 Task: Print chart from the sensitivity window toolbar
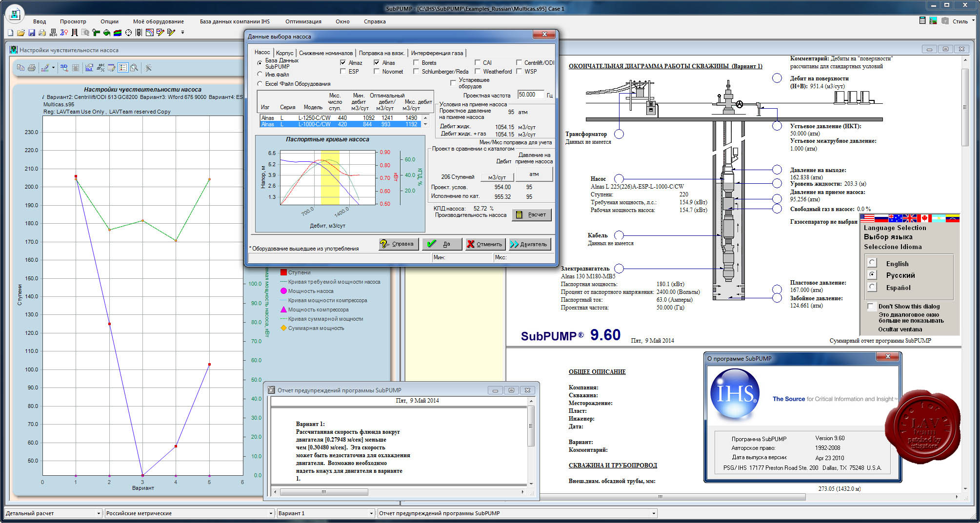tap(32, 68)
